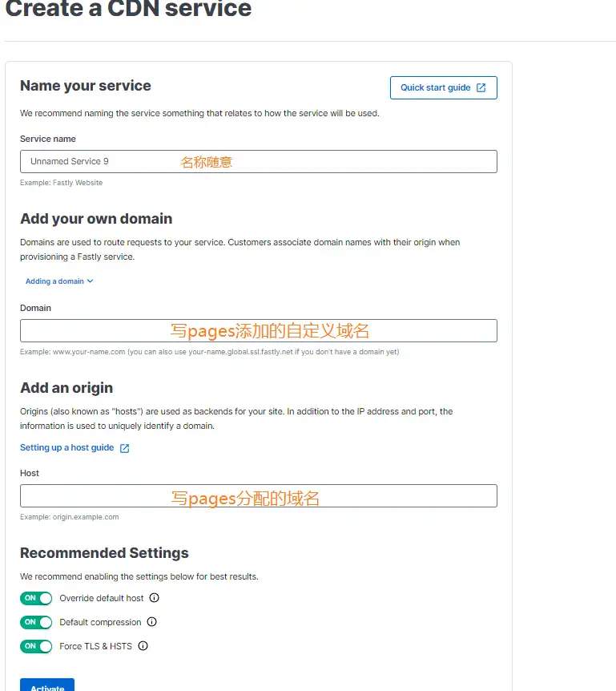The height and width of the screenshot is (691, 616).
Task: Turn off Override default host toggle
Action: pos(36,598)
